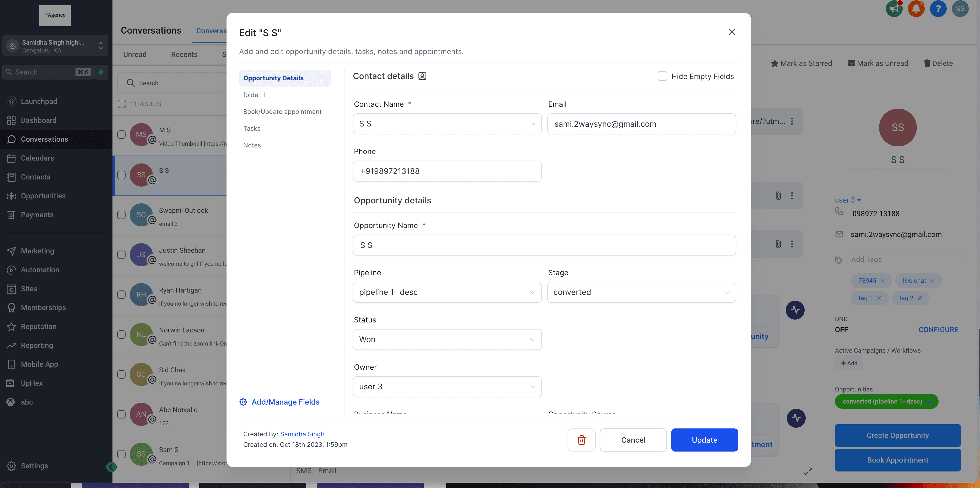This screenshot has width=980, height=488.
Task: Click Mark as Starred
Action: pyautogui.click(x=801, y=63)
